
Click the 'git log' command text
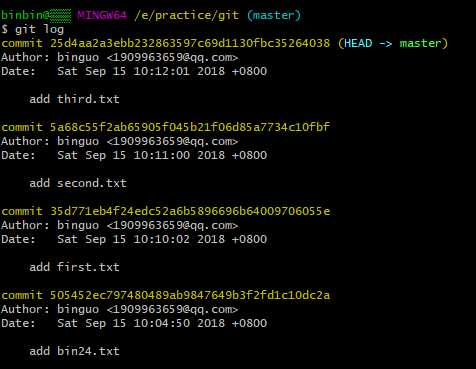click(39, 29)
